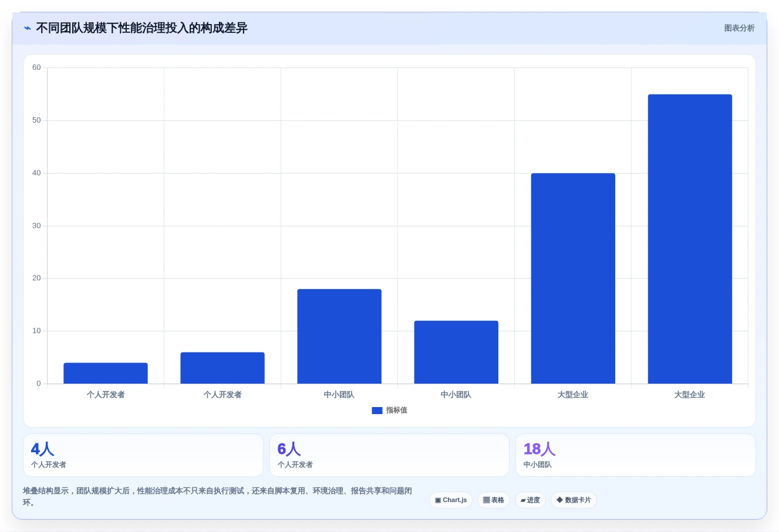Click the y-axis label 30

[x=36, y=226]
